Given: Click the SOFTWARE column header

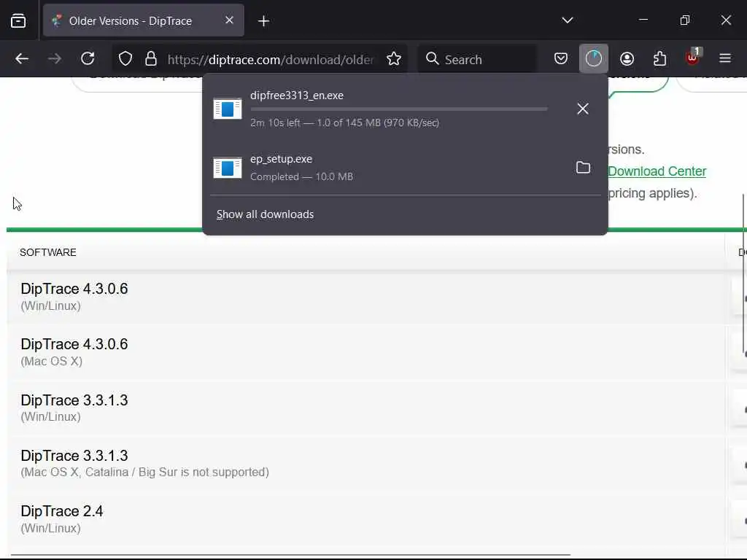Looking at the screenshot, I should click(47, 252).
